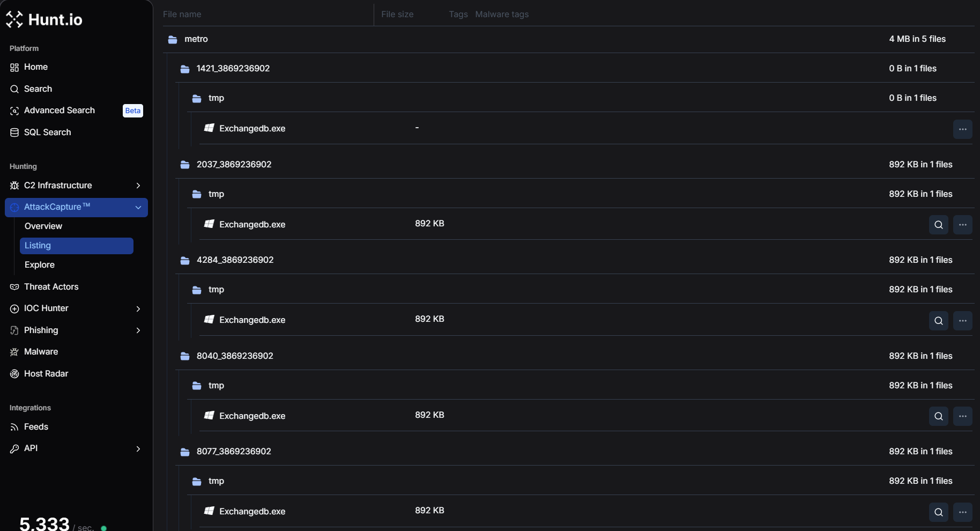Expand the Phishing submenu chevron

(x=138, y=330)
